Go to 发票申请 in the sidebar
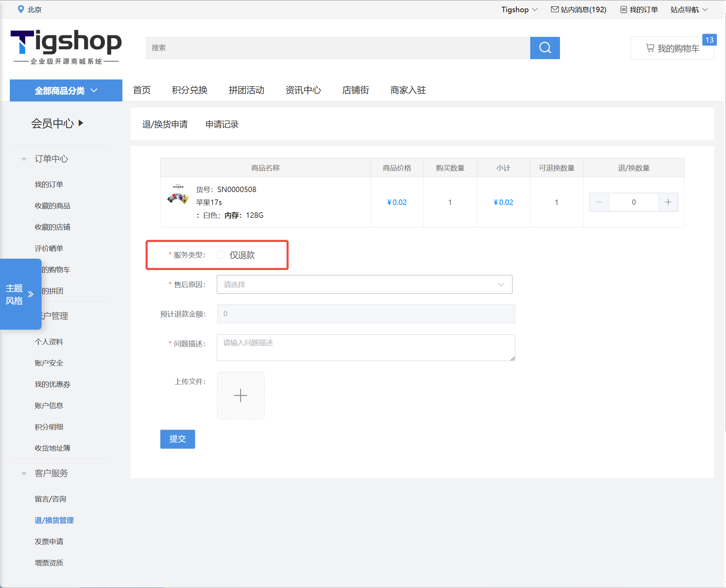The width and height of the screenshot is (726, 588). coord(49,541)
